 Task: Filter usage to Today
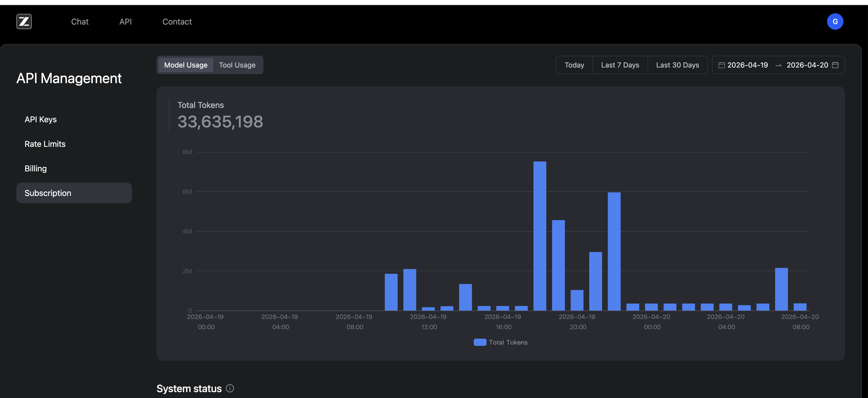pyautogui.click(x=574, y=65)
